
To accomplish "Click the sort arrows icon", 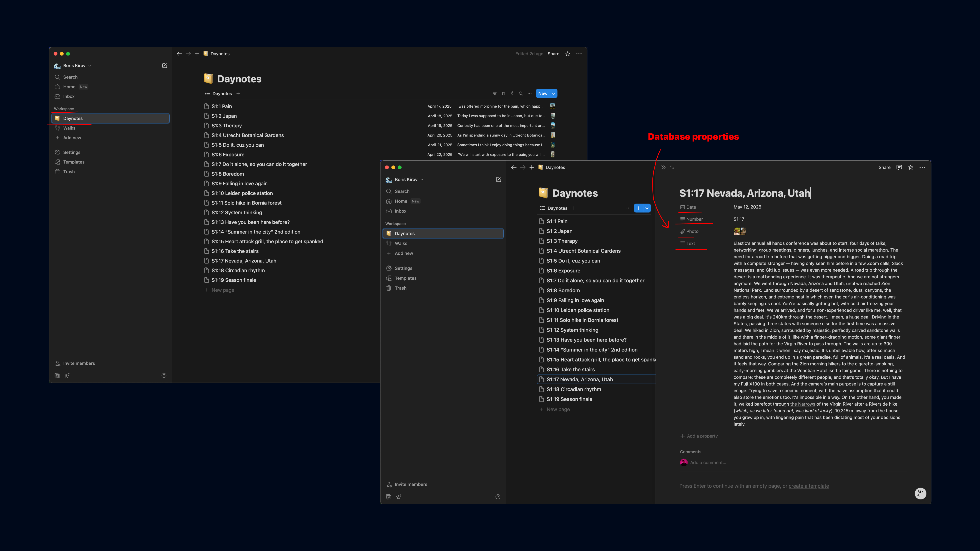I will (503, 93).
